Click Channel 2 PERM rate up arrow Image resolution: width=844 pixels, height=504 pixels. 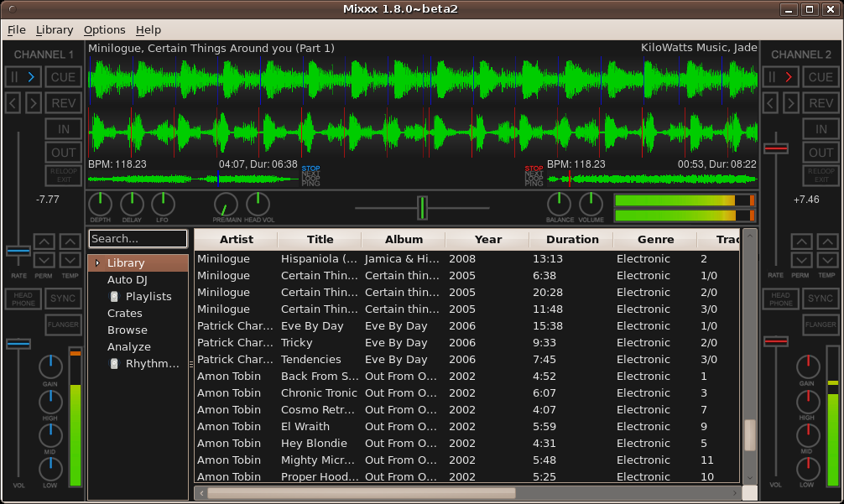(801, 242)
